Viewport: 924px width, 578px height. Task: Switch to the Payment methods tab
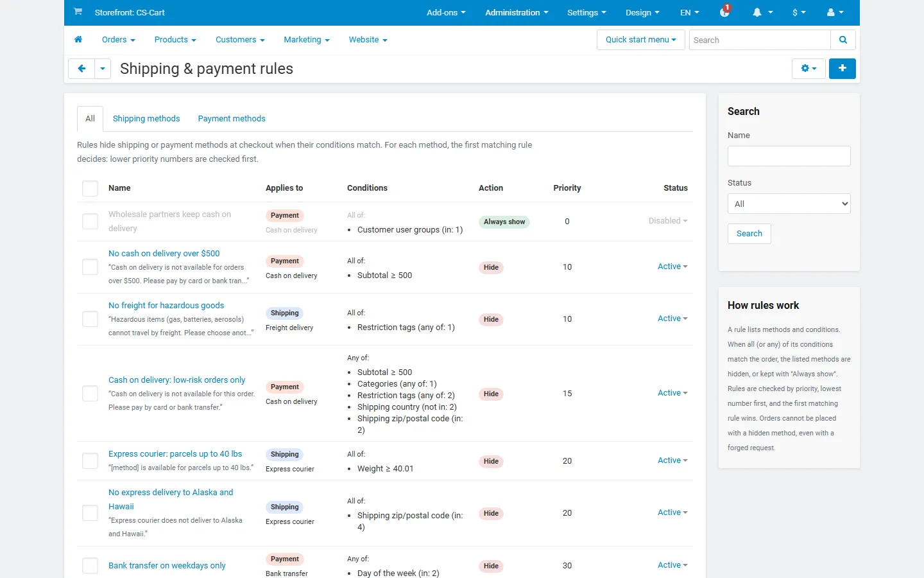pos(232,119)
